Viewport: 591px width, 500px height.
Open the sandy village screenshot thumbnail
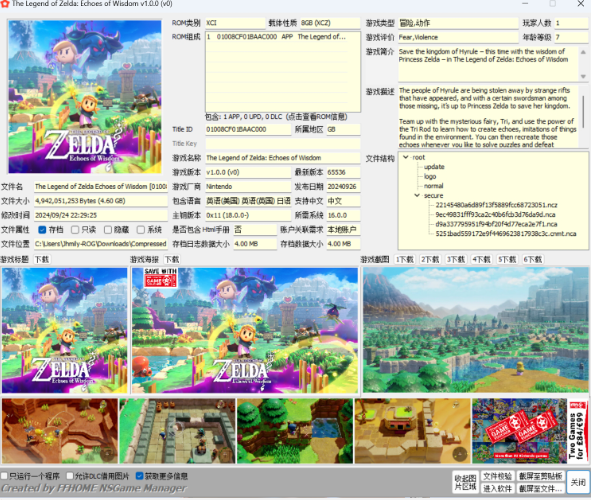[412, 431]
